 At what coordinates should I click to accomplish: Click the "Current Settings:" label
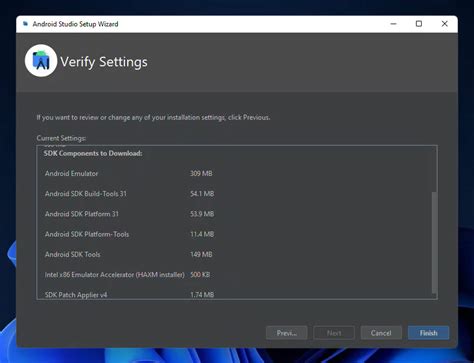tap(61, 138)
